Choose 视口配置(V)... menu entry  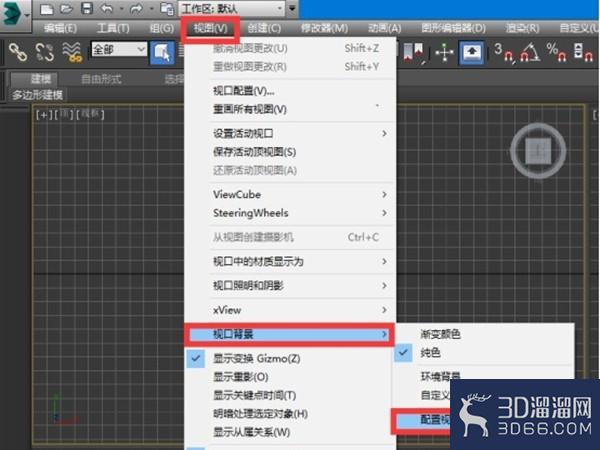tap(290, 91)
